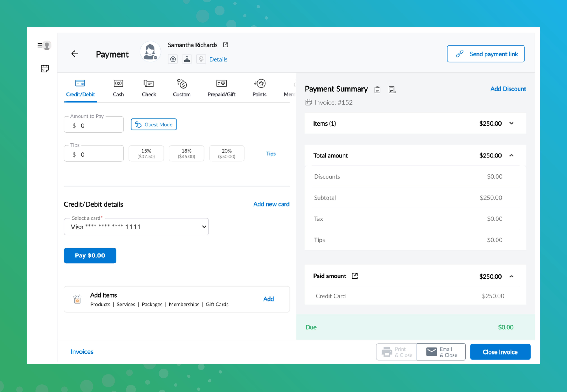Click the Send payment link button
The height and width of the screenshot is (392, 567).
485,54
